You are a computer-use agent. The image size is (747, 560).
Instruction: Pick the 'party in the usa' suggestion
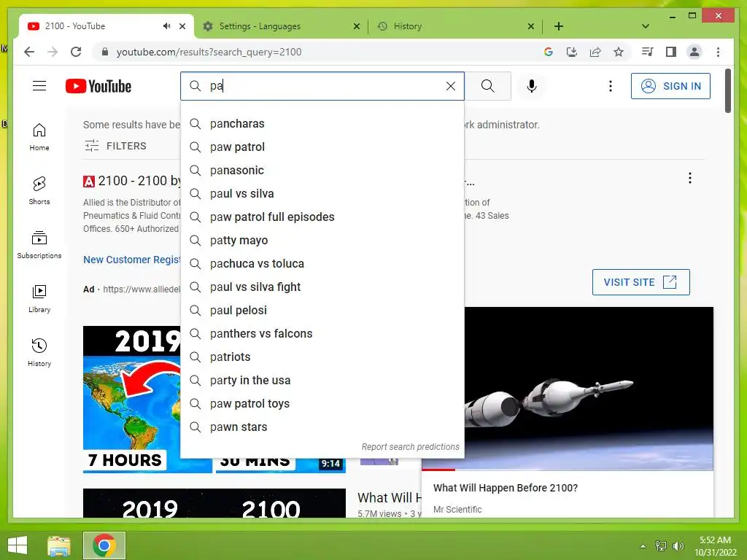coord(322,381)
